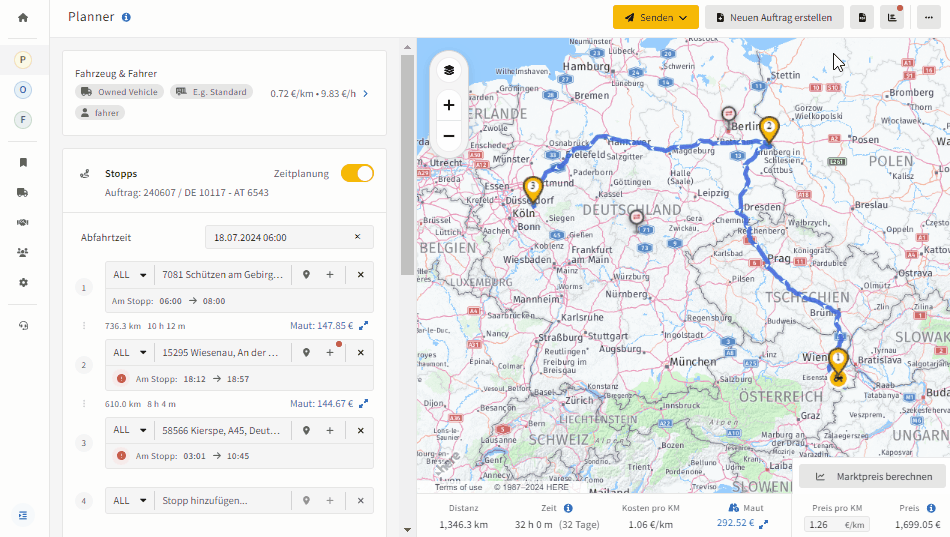Open the bookmark icon in sidebar
This screenshot has width=950, height=537.
point(23,162)
